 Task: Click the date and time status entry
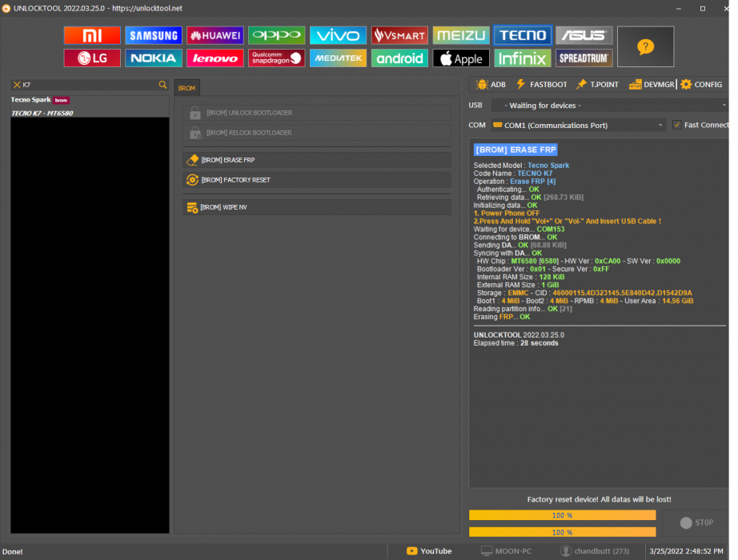point(686,551)
